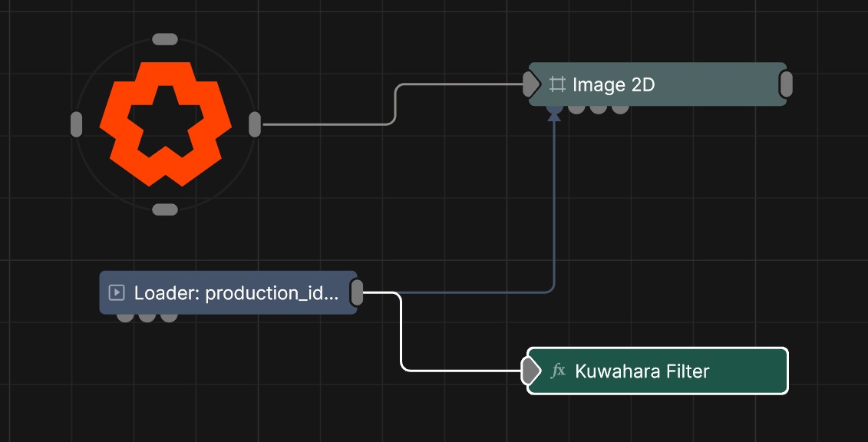The width and height of the screenshot is (868, 442).
Task: Expand the last dot under the Image 2D node
Action: coord(620,108)
